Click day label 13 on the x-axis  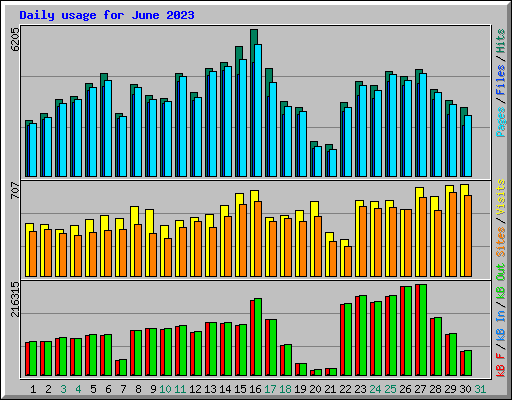coord(210,389)
